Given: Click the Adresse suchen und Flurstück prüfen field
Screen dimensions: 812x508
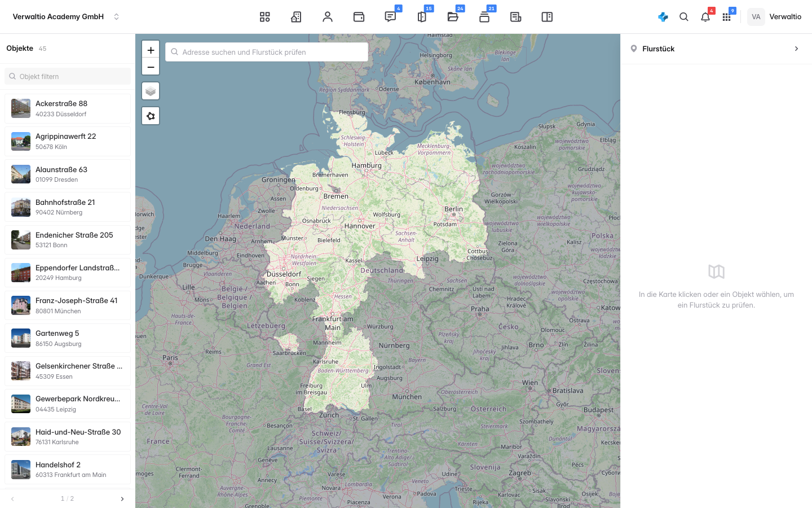Looking at the screenshot, I should point(267,52).
